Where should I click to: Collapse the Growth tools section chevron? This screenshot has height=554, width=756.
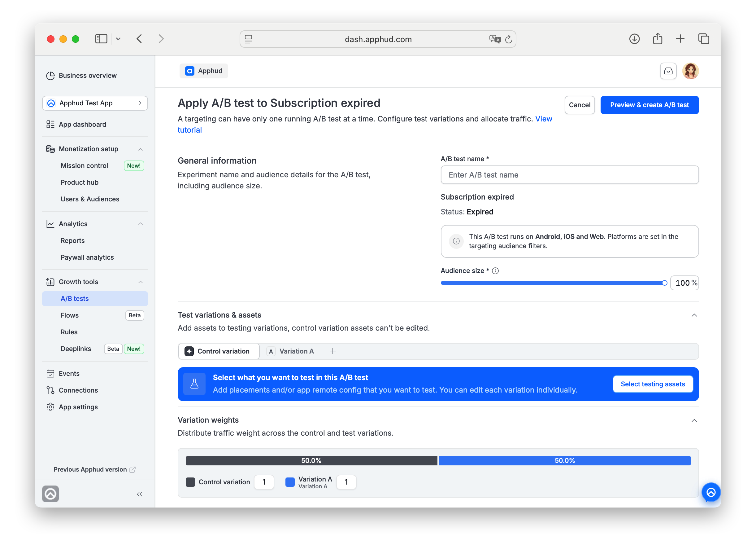coord(141,282)
